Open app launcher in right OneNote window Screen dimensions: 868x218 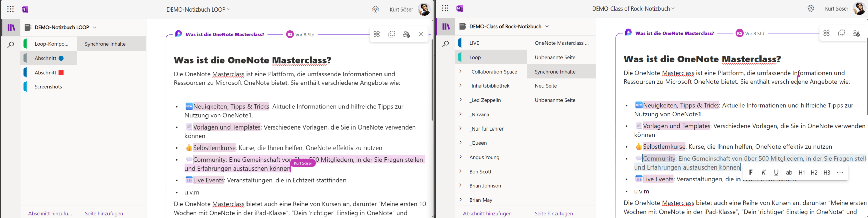click(445, 8)
